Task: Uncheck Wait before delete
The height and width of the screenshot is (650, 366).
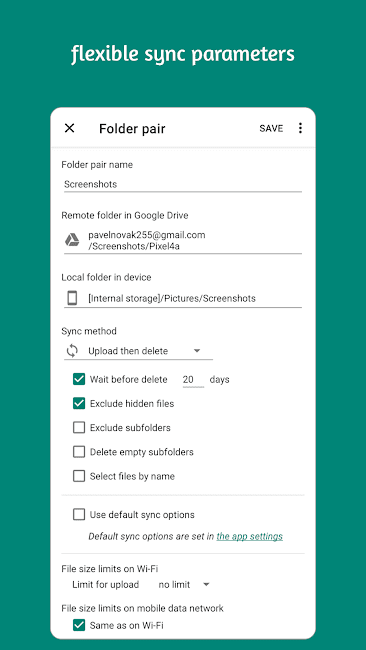Action: [x=79, y=379]
